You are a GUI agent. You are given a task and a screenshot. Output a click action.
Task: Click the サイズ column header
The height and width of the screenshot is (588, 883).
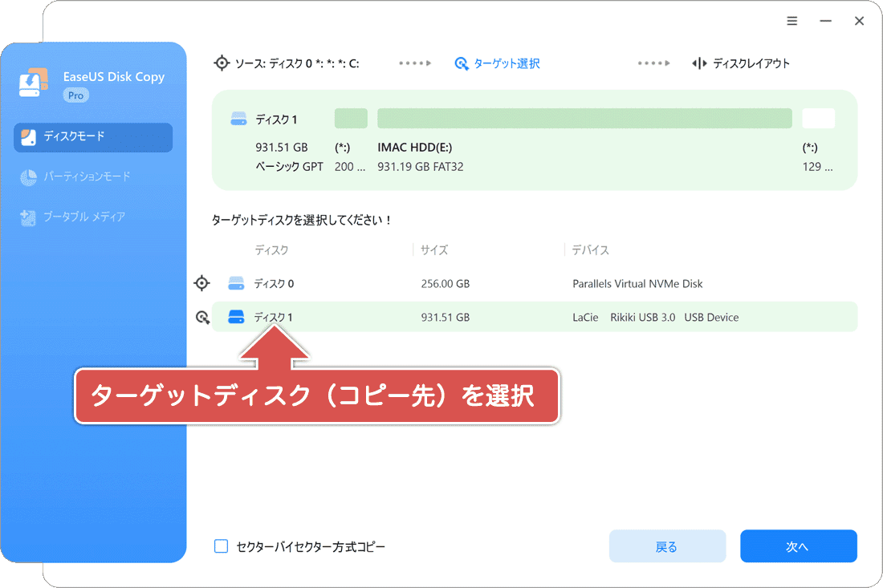click(433, 249)
